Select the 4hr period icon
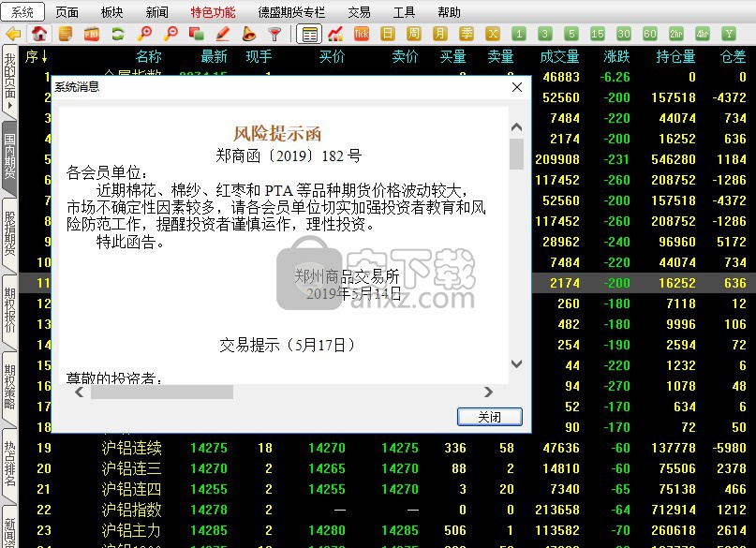Screen dimensions: 756x548 [x=703, y=34]
